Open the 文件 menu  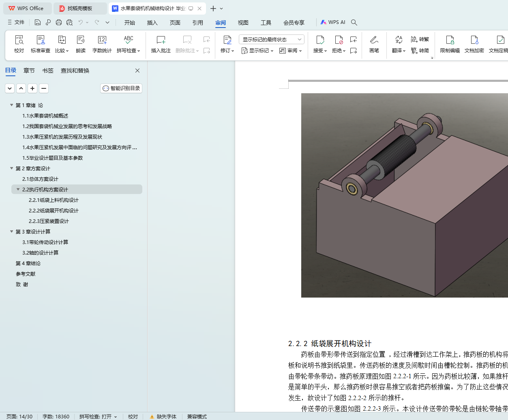coord(16,22)
